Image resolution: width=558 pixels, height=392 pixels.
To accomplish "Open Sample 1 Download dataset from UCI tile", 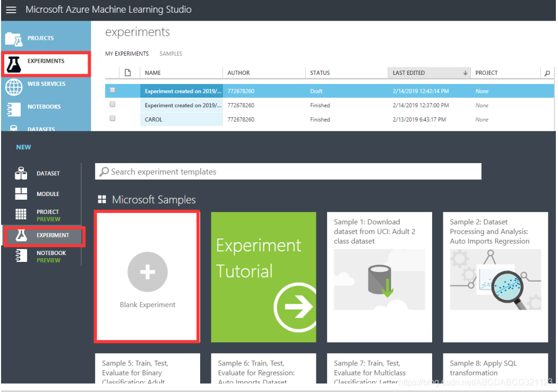I will [x=380, y=277].
